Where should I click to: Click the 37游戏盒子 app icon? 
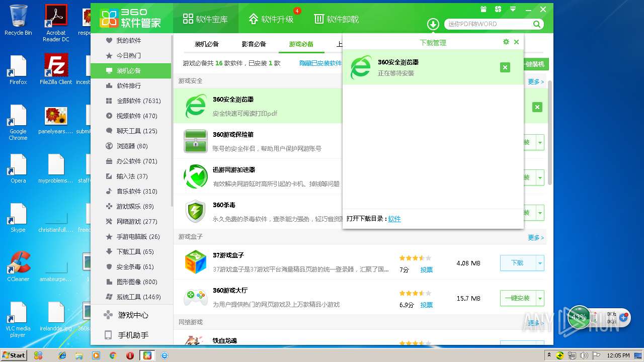pos(196,262)
